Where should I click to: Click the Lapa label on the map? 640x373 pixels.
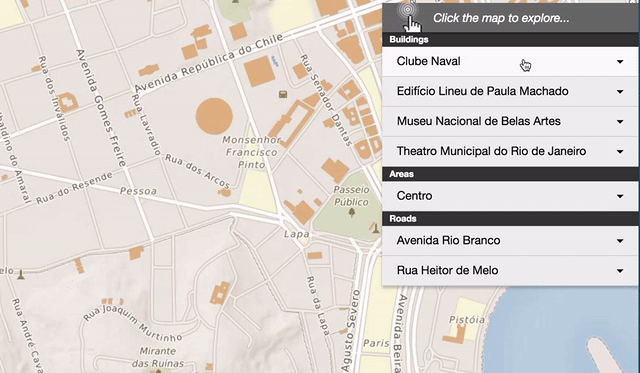point(296,234)
